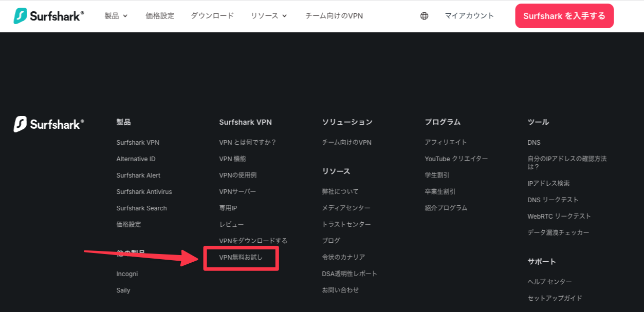Viewport: 644px width, 312px height.
Task: Open Saily link
Action: click(123, 290)
